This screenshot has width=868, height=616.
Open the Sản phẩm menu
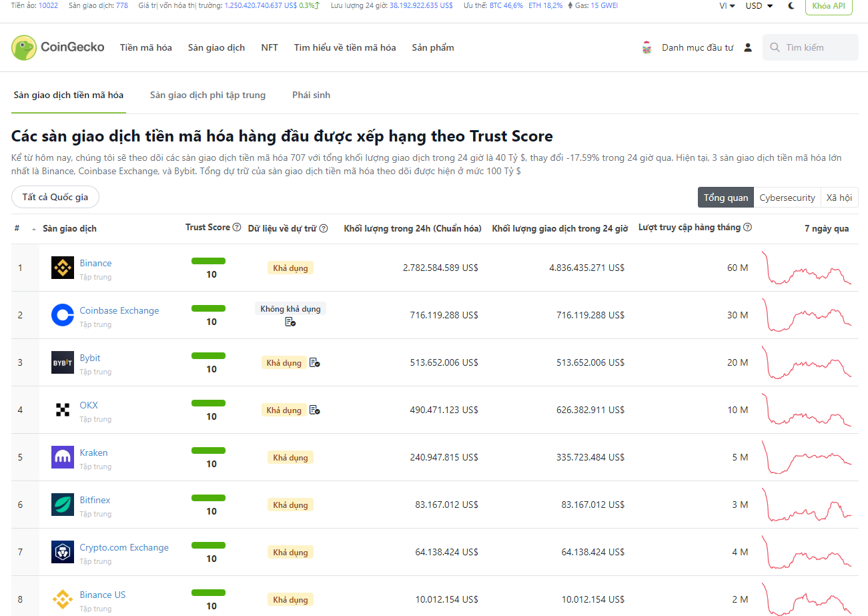click(433, 47)
